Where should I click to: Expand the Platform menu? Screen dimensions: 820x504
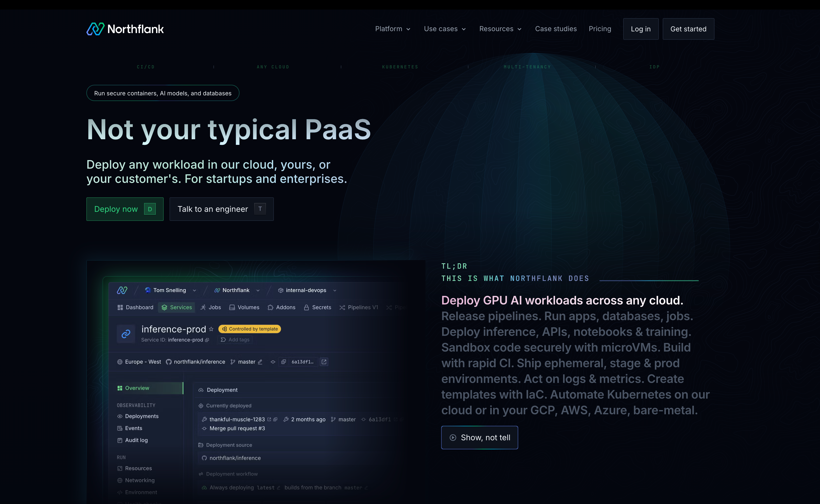[x=393, y=29]
